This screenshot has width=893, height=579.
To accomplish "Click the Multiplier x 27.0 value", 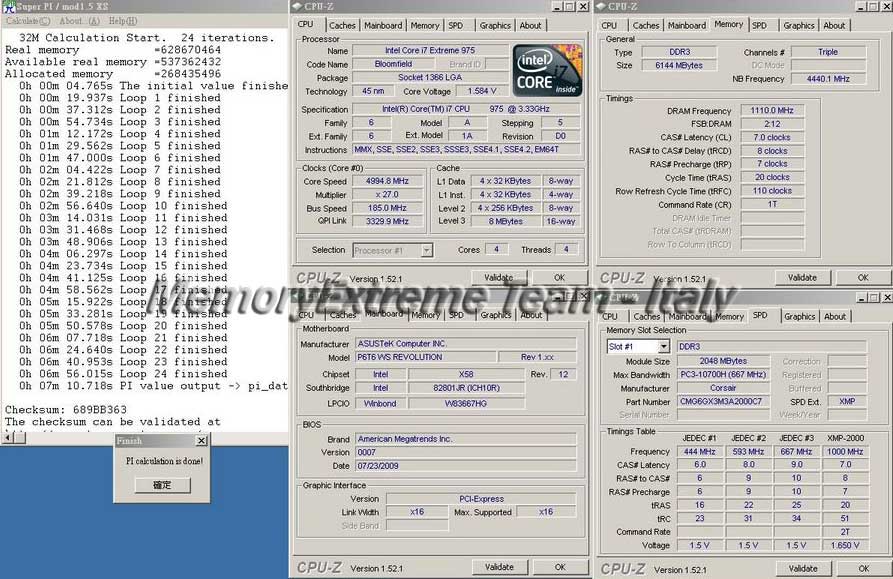I will coord(387,194).
